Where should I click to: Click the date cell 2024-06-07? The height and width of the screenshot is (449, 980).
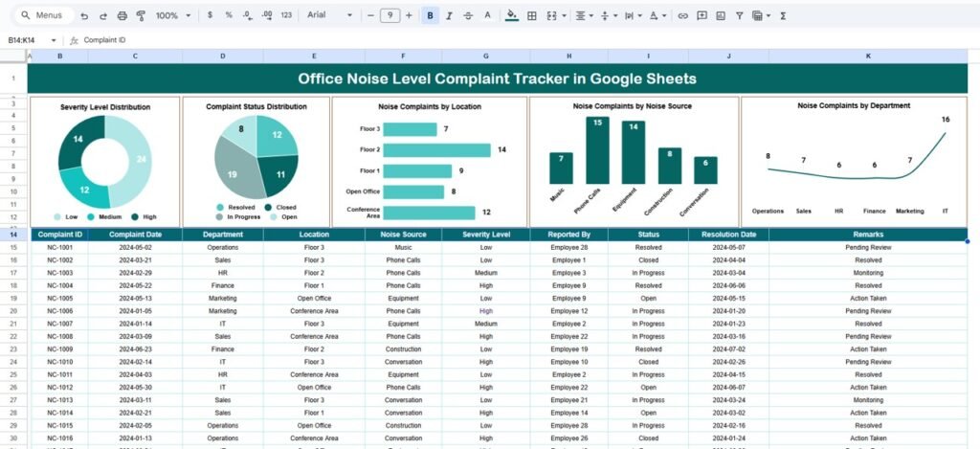pos(728,388)
